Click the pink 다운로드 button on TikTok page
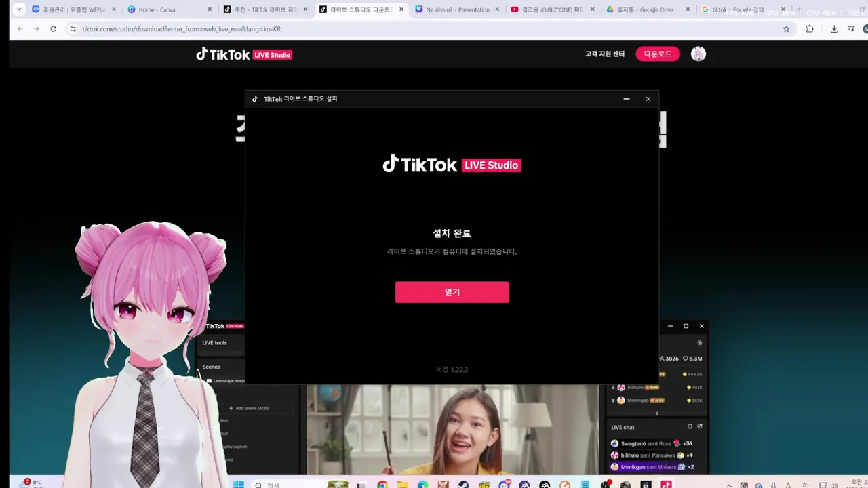 click(x=657, y=54)
